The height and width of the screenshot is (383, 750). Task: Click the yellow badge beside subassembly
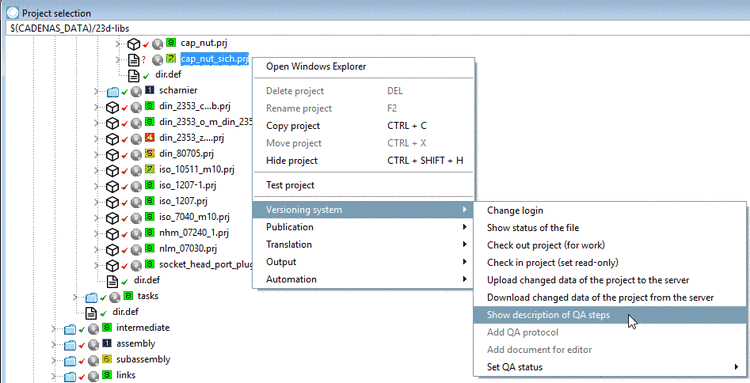click(x=107, y=359)
